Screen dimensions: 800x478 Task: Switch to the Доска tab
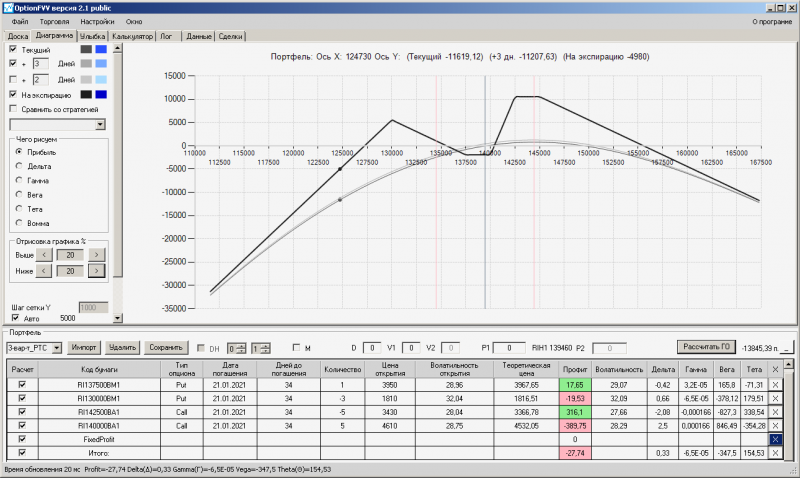[18, 36]
